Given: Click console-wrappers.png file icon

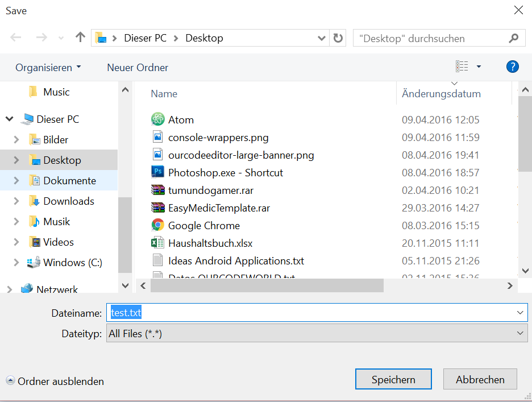Looking at the screenshot, I should point(157,137).
